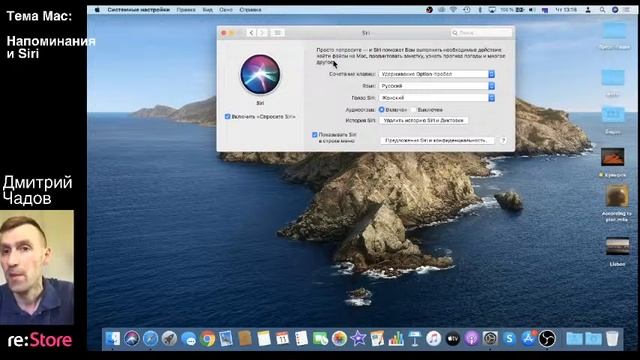Open Photos app in the Dock

point(339,339)
